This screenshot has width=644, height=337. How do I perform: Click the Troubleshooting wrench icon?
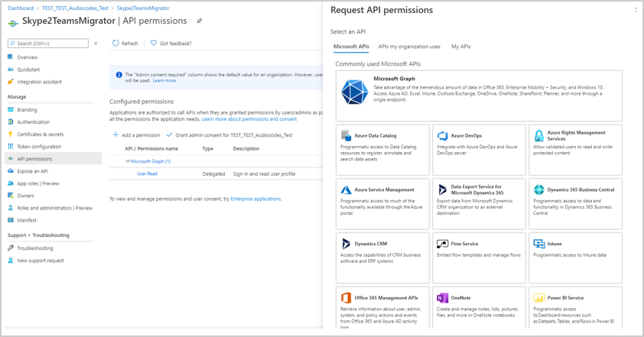[x=11, y=248]
